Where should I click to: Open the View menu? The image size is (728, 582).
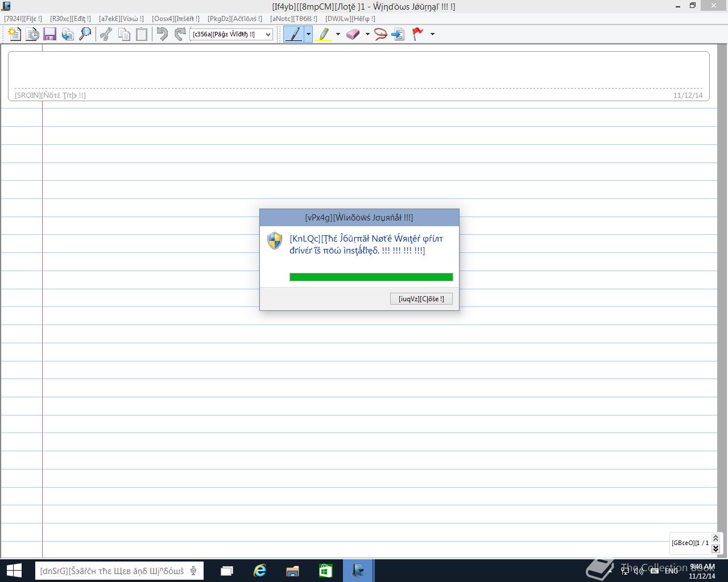[121, 19]
